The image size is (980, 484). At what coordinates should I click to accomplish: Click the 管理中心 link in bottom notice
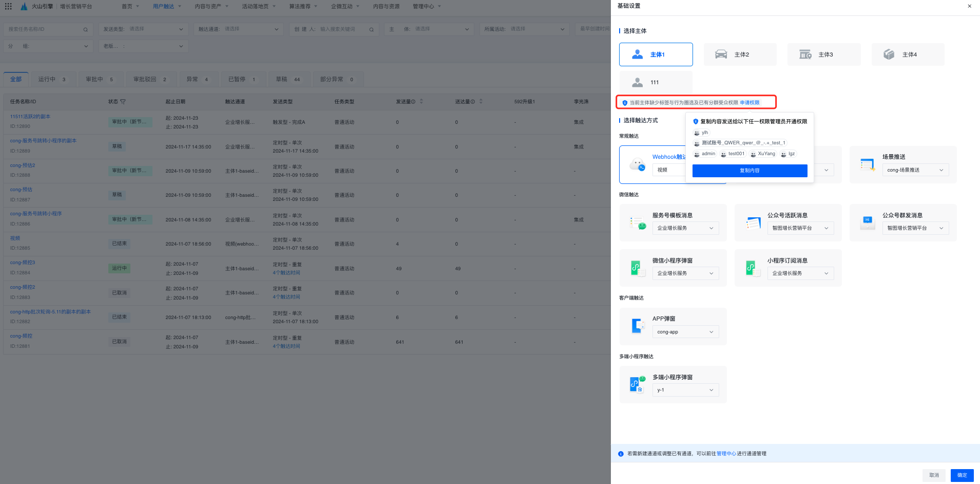726,454
